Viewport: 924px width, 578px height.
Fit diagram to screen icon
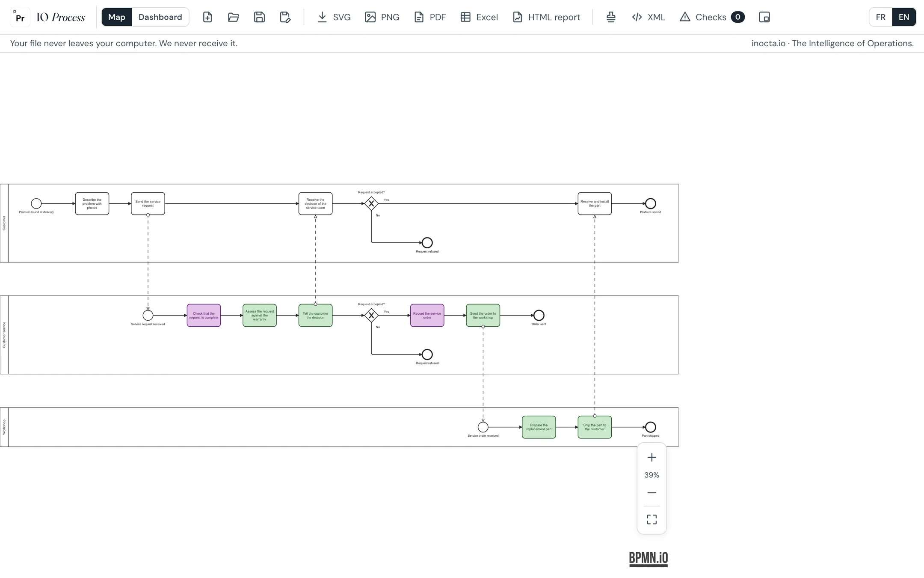(652, 519)
